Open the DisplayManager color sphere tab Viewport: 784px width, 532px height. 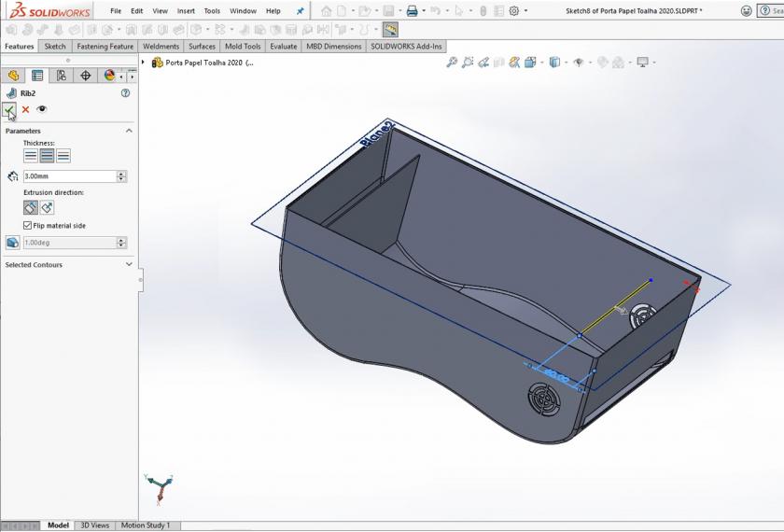coord(110,76)
